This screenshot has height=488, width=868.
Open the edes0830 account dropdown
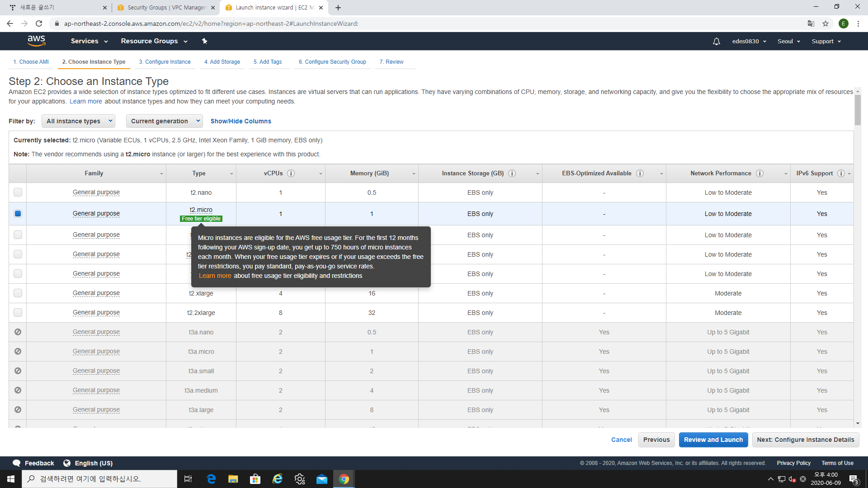point(749,41)
